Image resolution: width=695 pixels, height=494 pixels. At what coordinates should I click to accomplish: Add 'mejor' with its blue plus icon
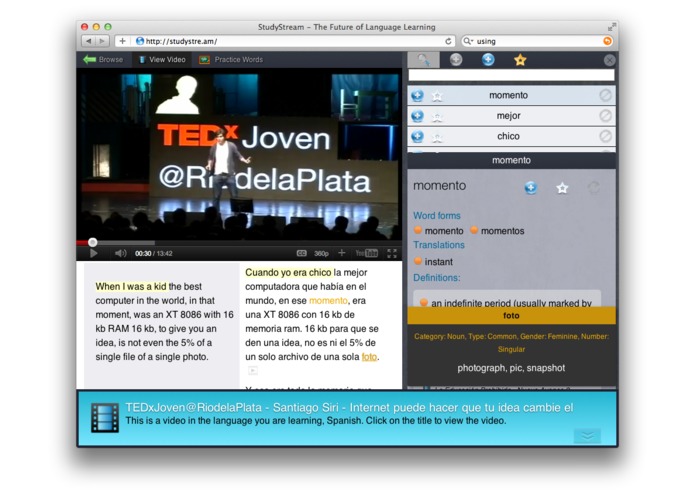(417, 116)
